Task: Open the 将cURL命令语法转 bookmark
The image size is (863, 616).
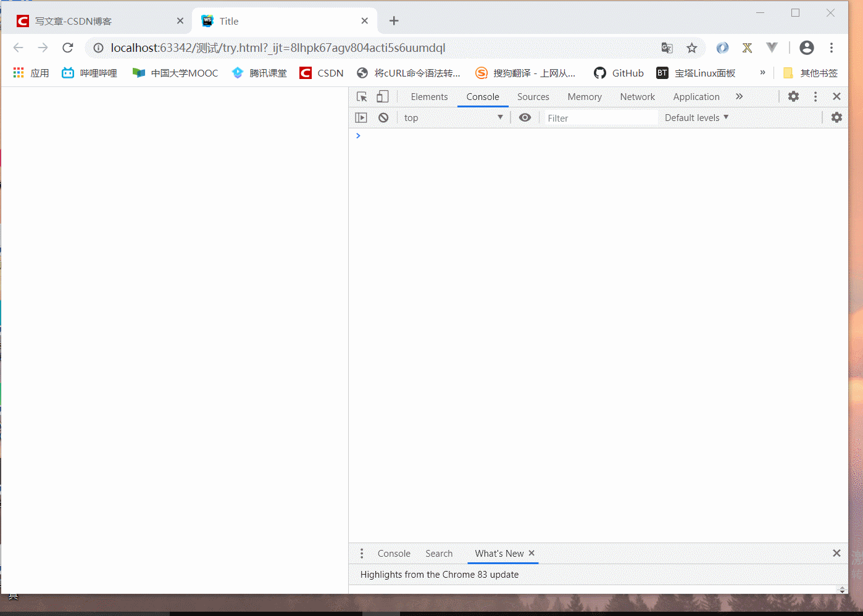Action: point(409,73)
